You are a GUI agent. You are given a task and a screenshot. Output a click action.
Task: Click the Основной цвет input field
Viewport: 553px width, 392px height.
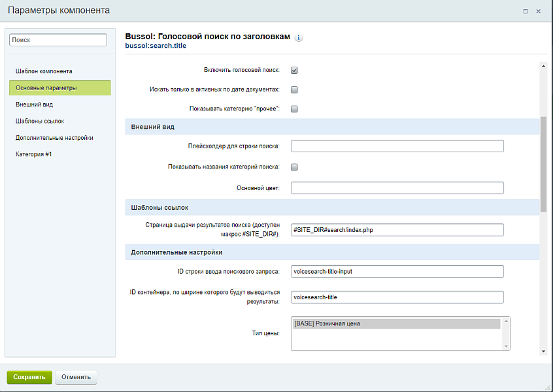click(397, 188)
